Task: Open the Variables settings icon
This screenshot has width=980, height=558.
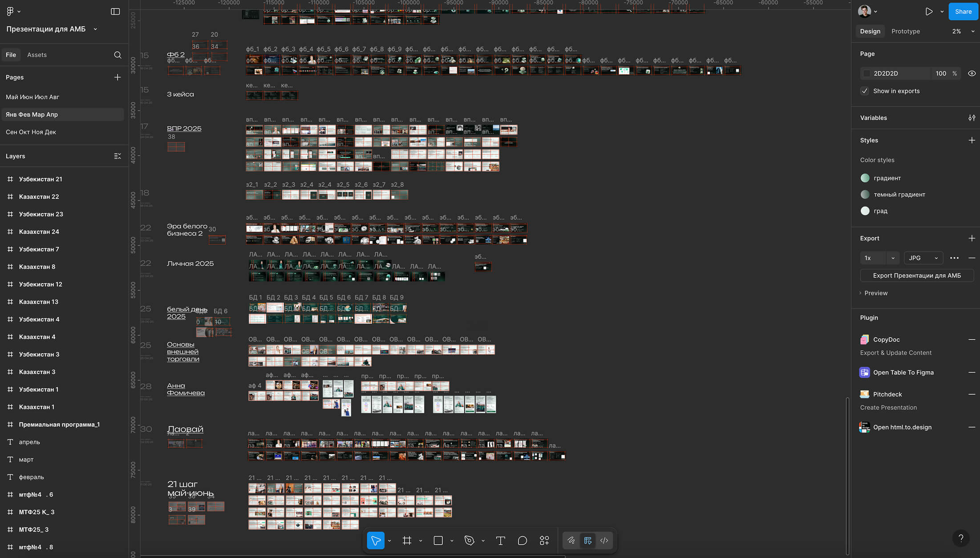Action: click(x=972, y=118)
